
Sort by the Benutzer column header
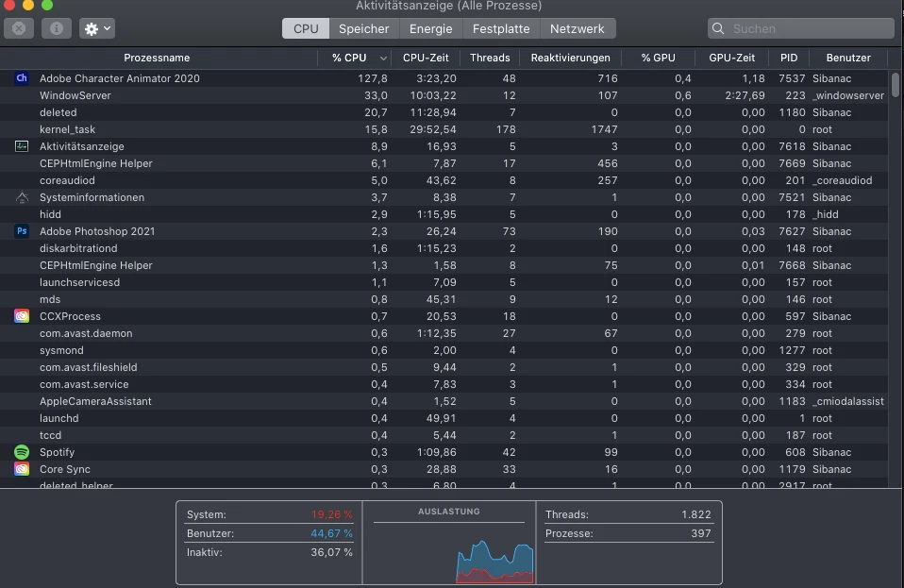point(848,58)
